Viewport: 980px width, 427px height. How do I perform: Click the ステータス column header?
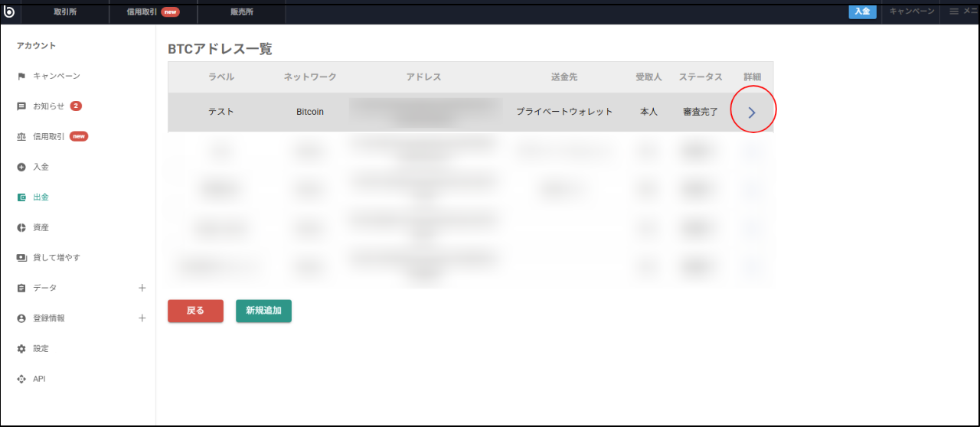click(701, 77)
